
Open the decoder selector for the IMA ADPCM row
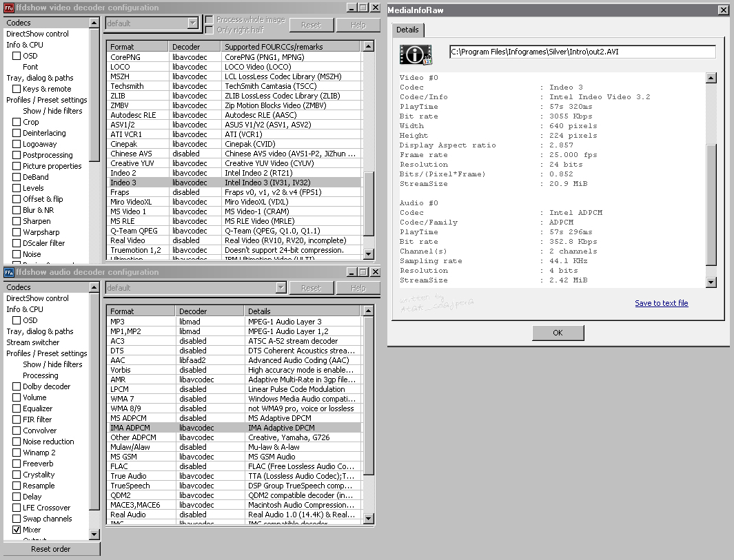(x=210, y=428)
